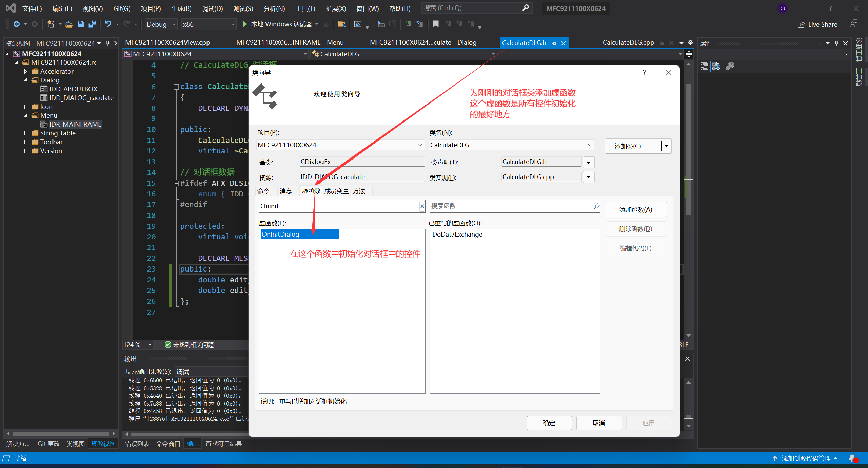
Task: Open the 调试(D) menu
Action: click(x=212, y=8)
